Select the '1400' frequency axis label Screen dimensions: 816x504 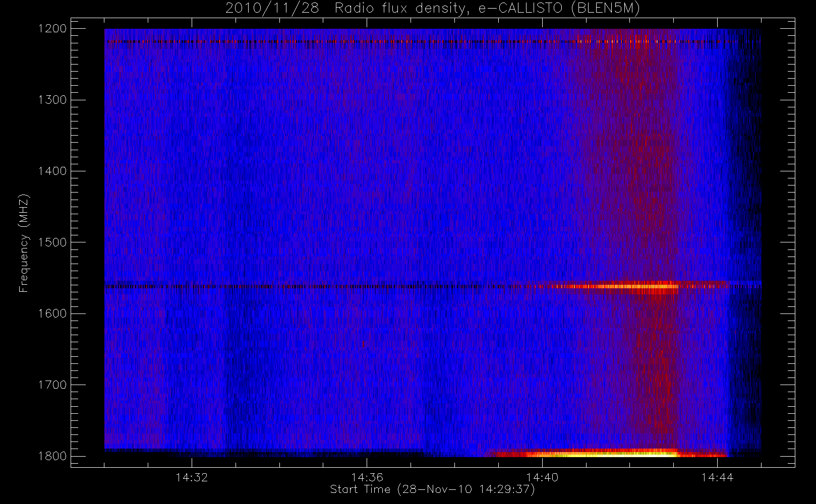(52, 171)
